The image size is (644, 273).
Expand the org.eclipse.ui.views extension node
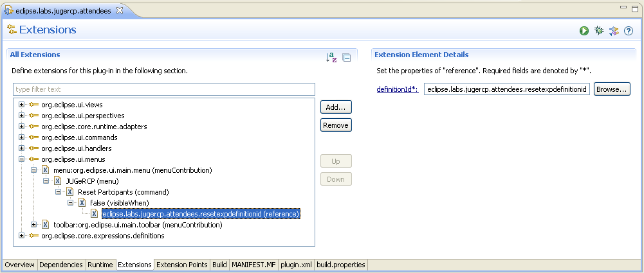click(x=21, y=105)
